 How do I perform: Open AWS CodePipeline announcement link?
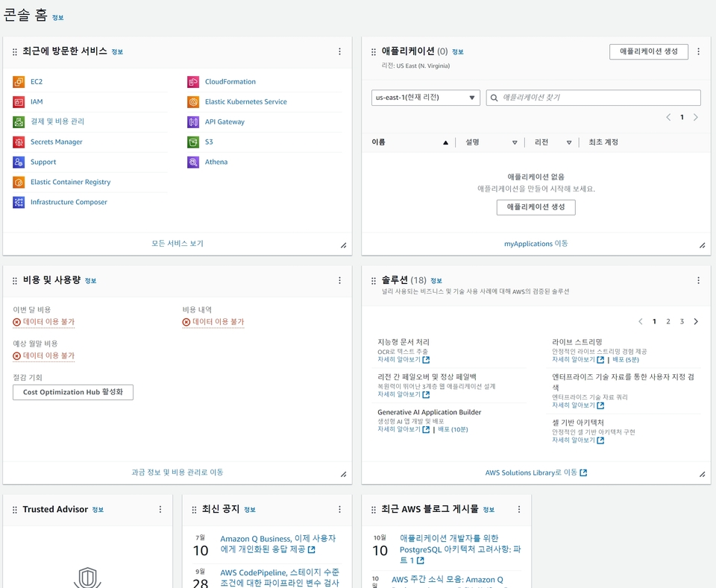280,578
